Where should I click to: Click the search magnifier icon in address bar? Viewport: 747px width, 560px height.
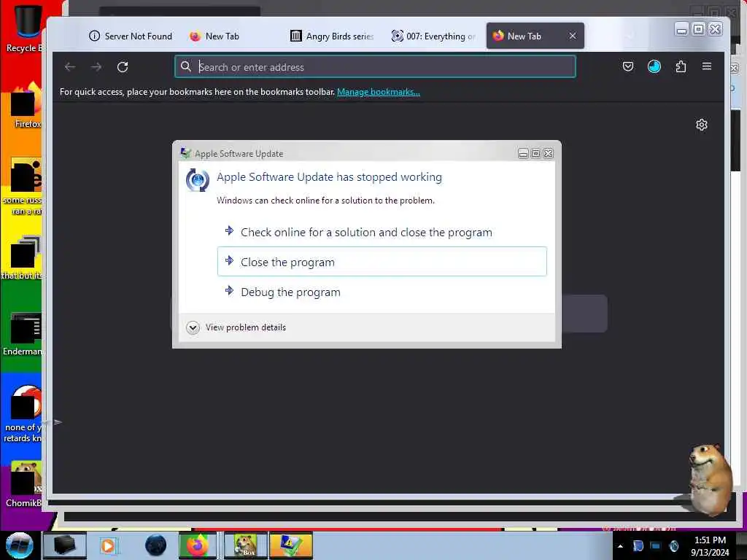click(186, 66)
